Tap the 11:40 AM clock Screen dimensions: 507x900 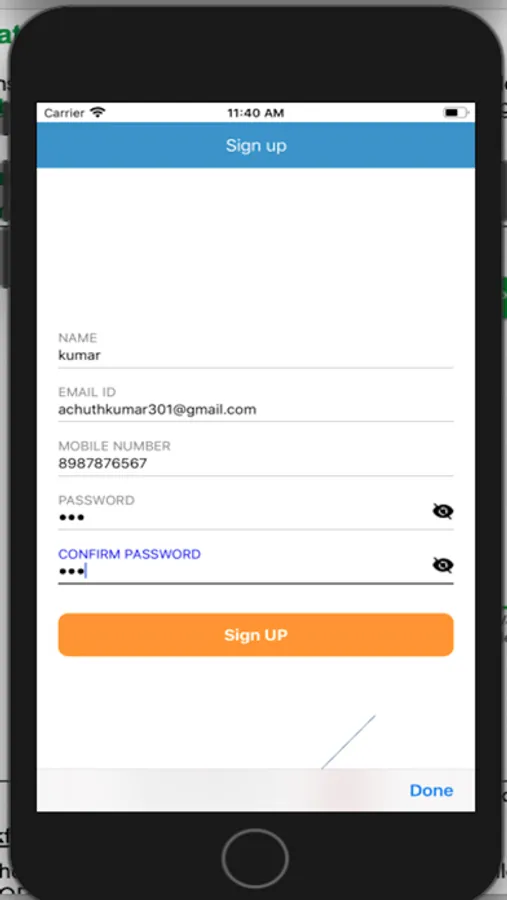(256, 113)
